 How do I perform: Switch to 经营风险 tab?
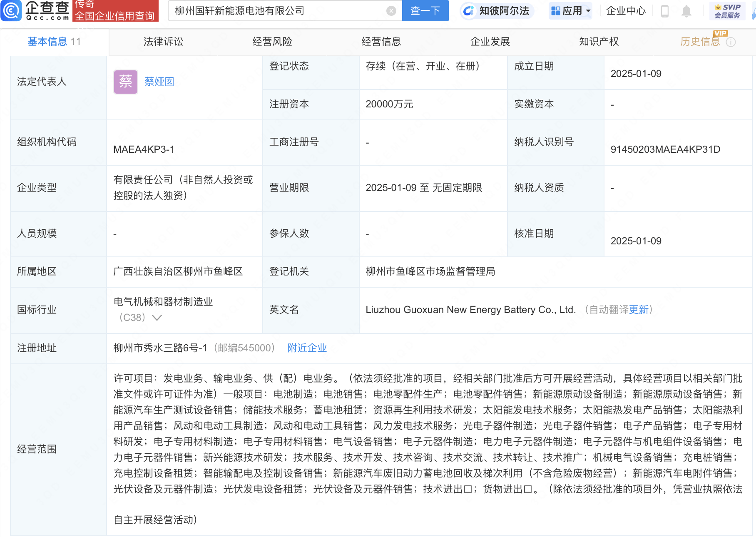click(272, 42)
